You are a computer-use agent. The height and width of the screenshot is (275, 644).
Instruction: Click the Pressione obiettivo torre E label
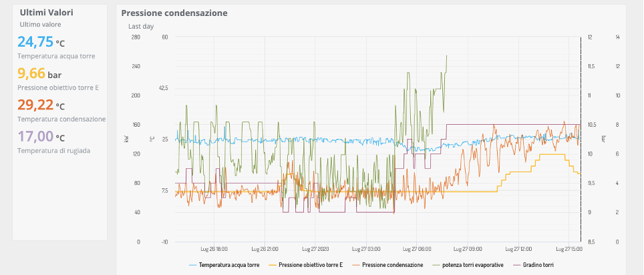58,87
